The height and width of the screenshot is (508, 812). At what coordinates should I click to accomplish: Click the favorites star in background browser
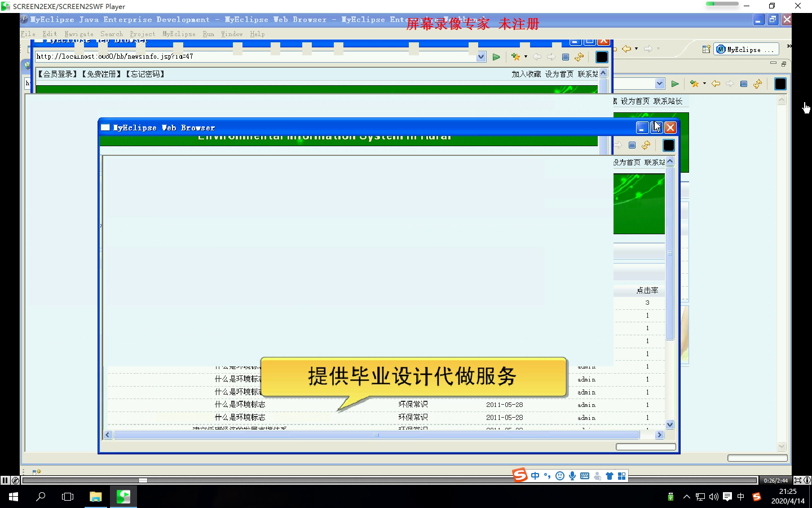pyautogui.click(x=694, y=84)
